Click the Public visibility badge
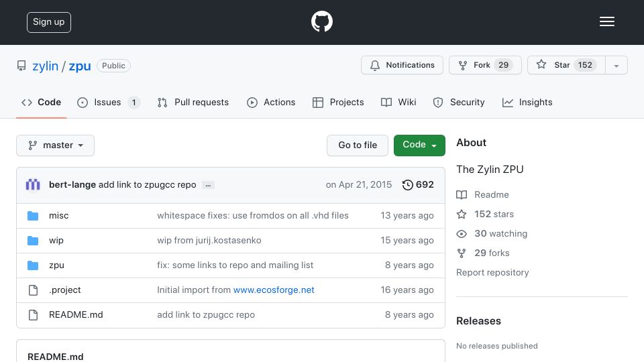 114,66
